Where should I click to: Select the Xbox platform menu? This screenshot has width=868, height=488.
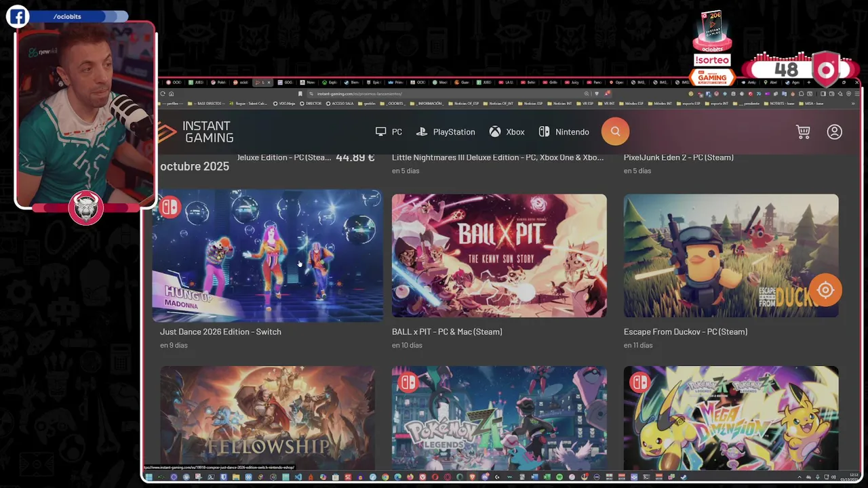coord(507,131)
